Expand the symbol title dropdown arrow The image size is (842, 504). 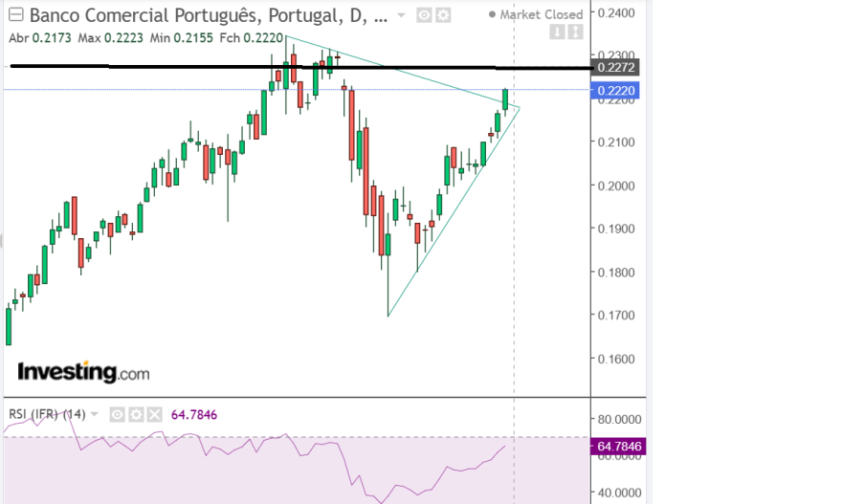point(401,15)
